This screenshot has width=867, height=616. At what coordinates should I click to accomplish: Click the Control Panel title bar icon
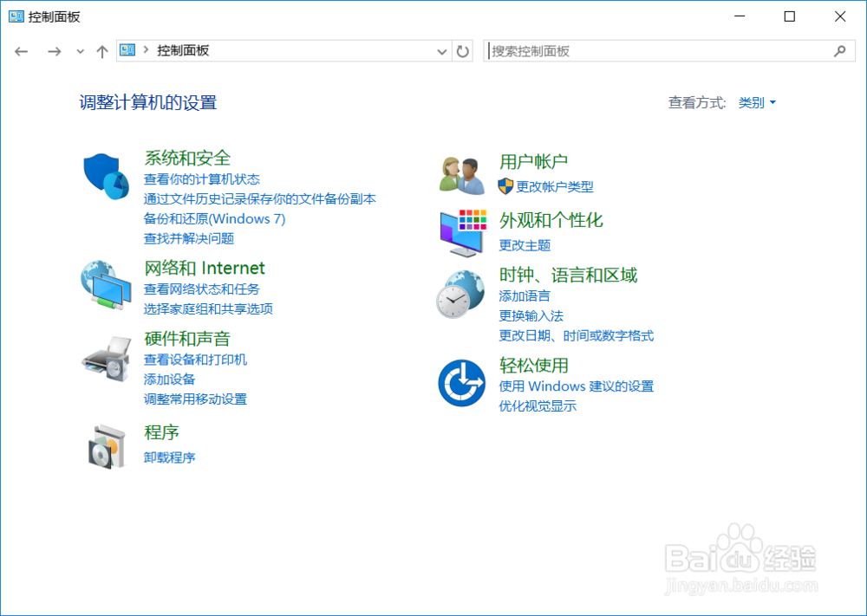[16, 16]
